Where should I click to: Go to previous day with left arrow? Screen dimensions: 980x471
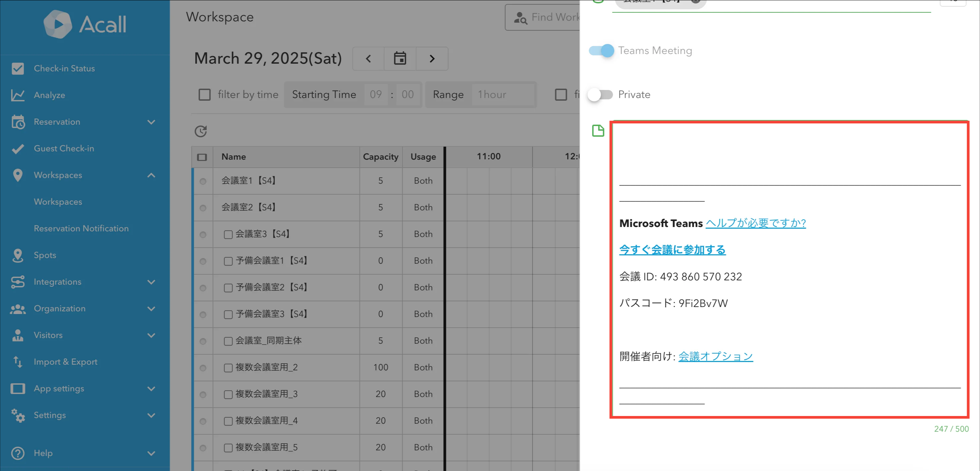tap(368, 59)
